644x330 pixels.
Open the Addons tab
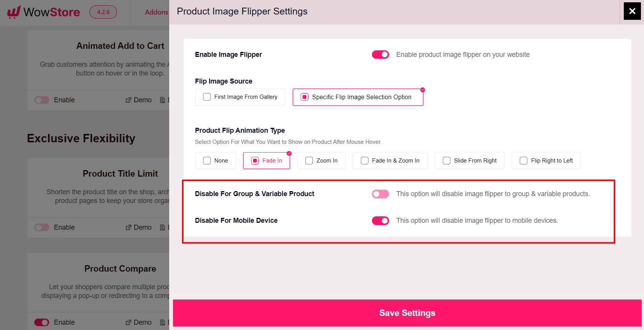(x=156, y=12)
